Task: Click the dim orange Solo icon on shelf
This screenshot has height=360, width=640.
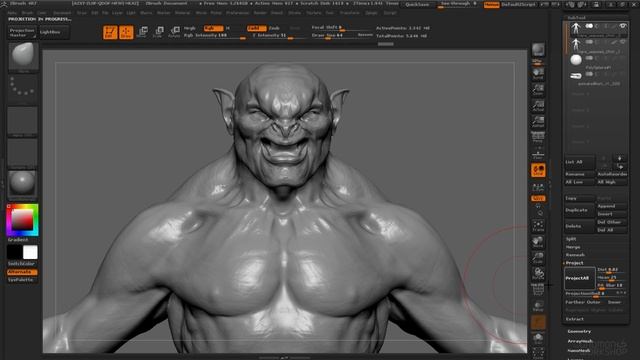Action: coord(538,322)
